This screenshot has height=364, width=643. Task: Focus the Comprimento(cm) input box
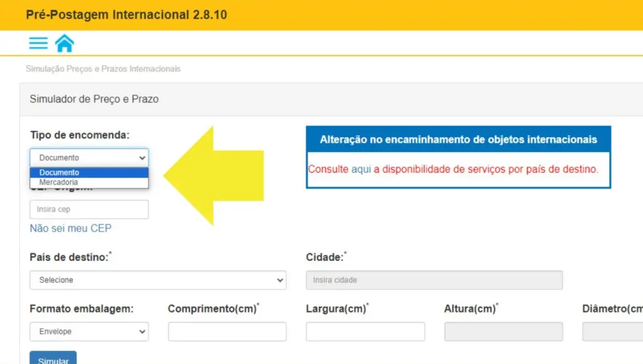point(227,331)
